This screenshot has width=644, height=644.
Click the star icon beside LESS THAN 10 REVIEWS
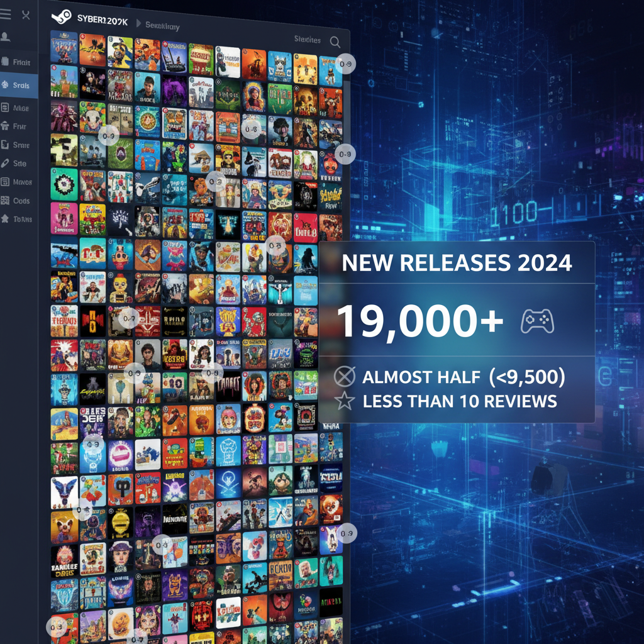pos(344,401)
